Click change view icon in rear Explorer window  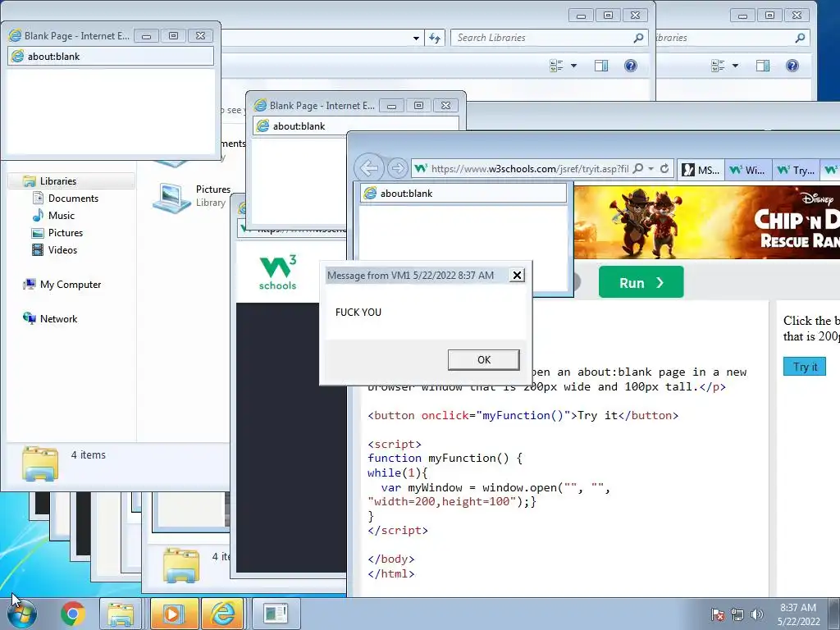tap(718, 66)
